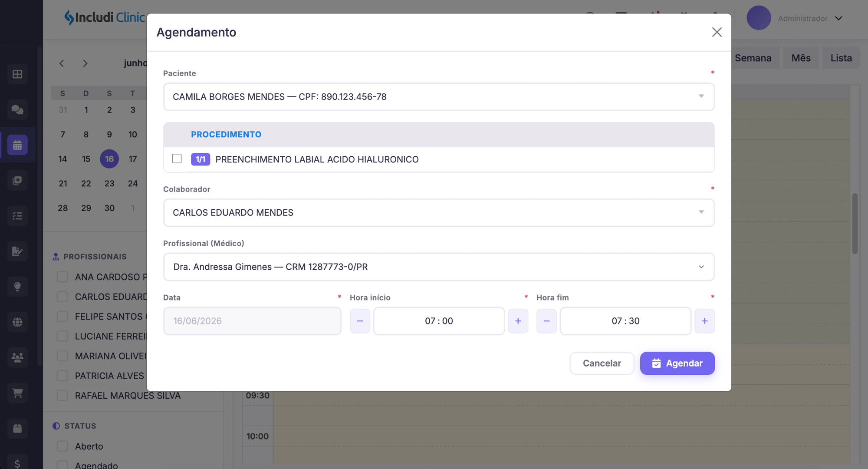This screenshot has height=469, width=868.
Task: Open the chat messages sidebar icon
Action: coord(17,109)
